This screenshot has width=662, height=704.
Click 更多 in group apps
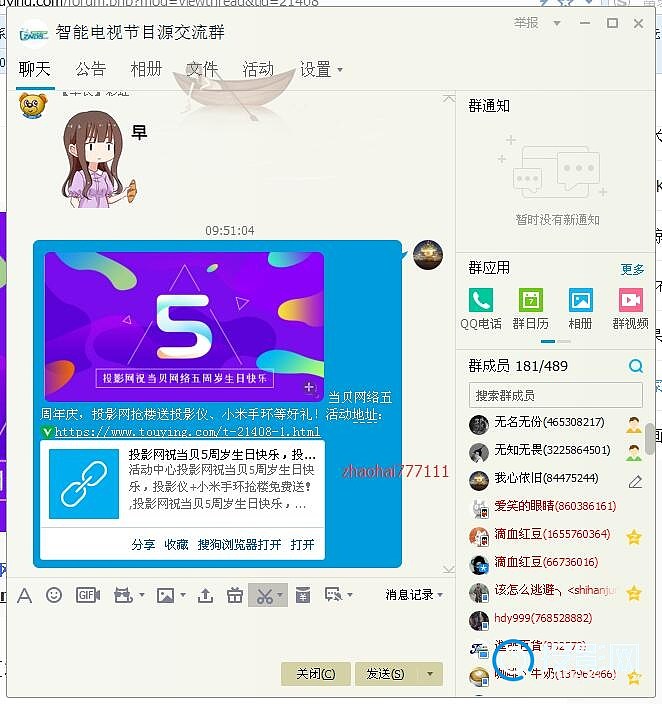632,269
